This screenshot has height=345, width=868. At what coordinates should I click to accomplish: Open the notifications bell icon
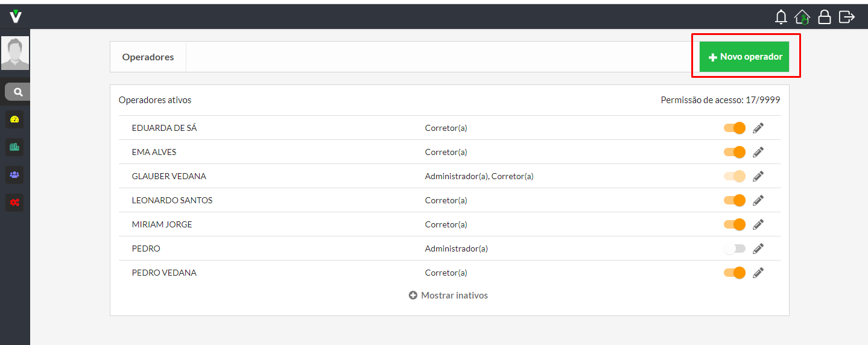tap(781, 17)
